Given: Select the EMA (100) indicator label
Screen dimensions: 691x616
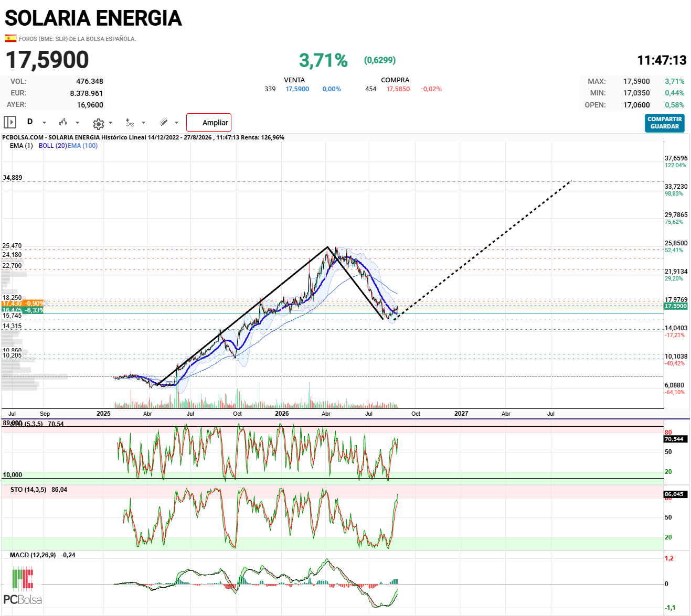Looking at the screenshot, I should pos(82,146).
